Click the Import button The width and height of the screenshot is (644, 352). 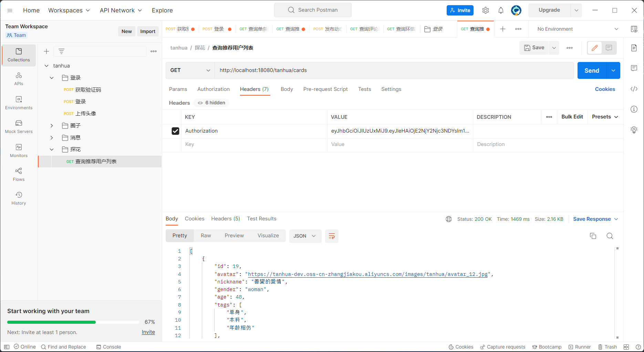(148, 31)
